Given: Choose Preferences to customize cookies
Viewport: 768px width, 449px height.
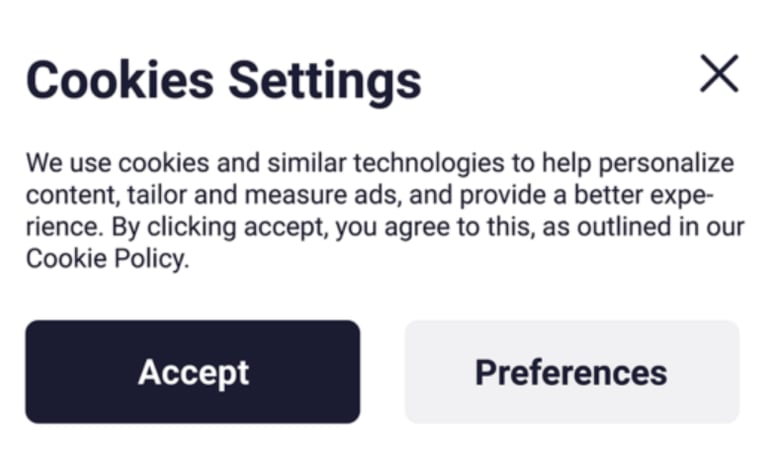Looking at the screenshot, I should click(x=571, y=372).
